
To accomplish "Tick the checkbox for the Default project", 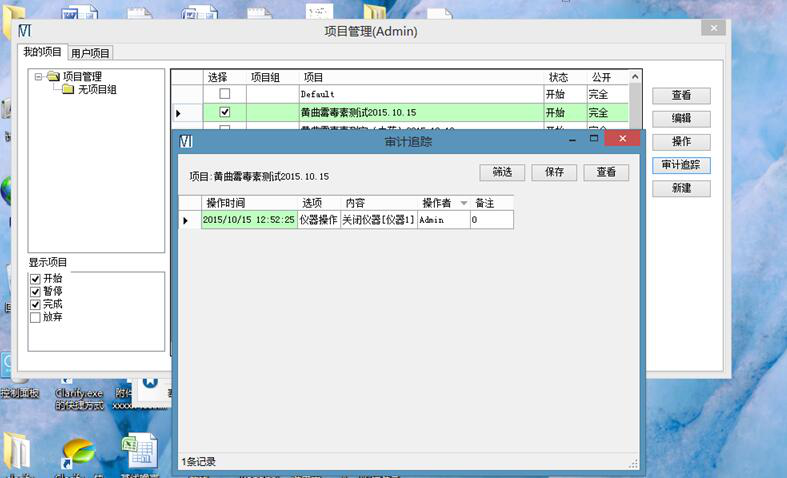I will pyautogui.click(x=224, y=94).
